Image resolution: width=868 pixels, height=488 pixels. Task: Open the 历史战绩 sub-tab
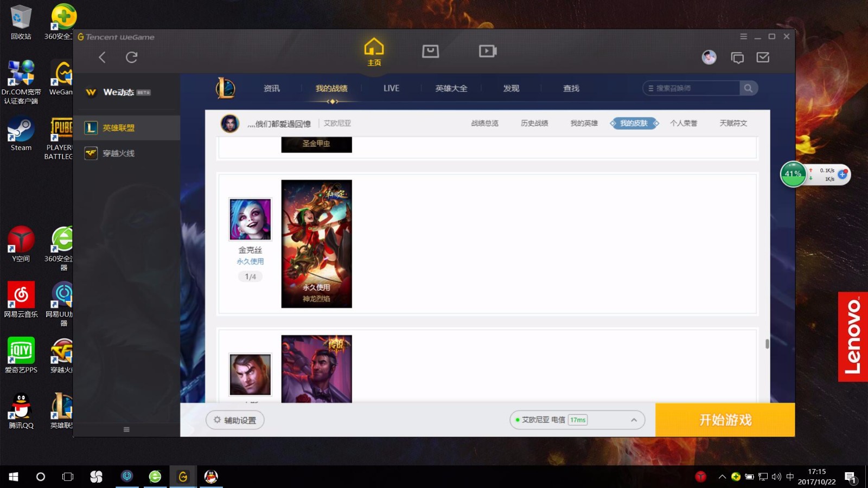pyautogui.click(x=534, y=124)
